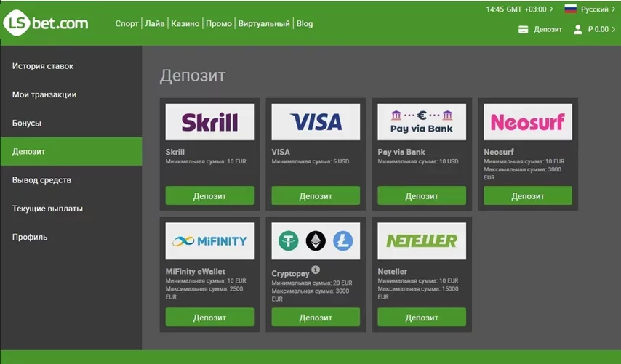Open the Виртуальный menu item
621x364 pixels.
[264, 23]
